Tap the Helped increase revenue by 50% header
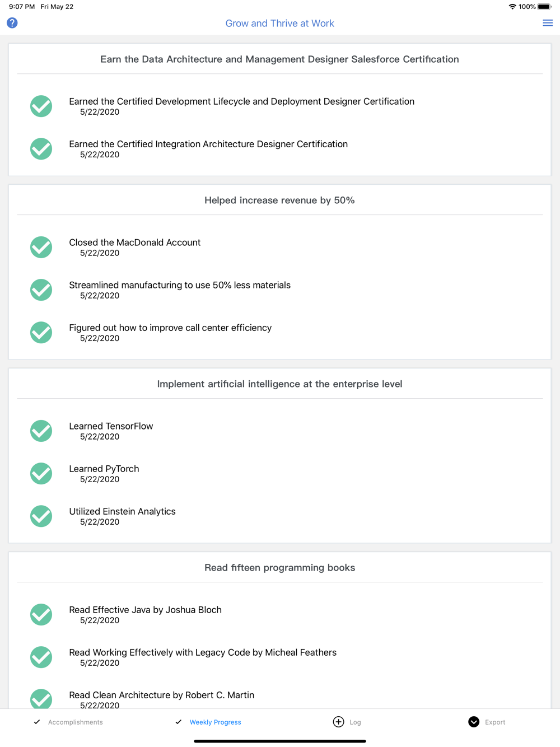The width and height of the screenshot is (560, 747). click(x=279, y=200)
